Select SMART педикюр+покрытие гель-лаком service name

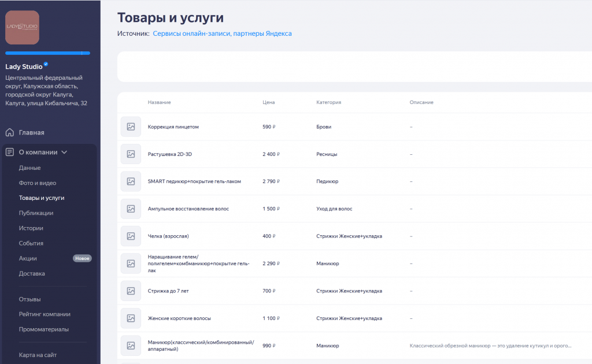point(194,181)
